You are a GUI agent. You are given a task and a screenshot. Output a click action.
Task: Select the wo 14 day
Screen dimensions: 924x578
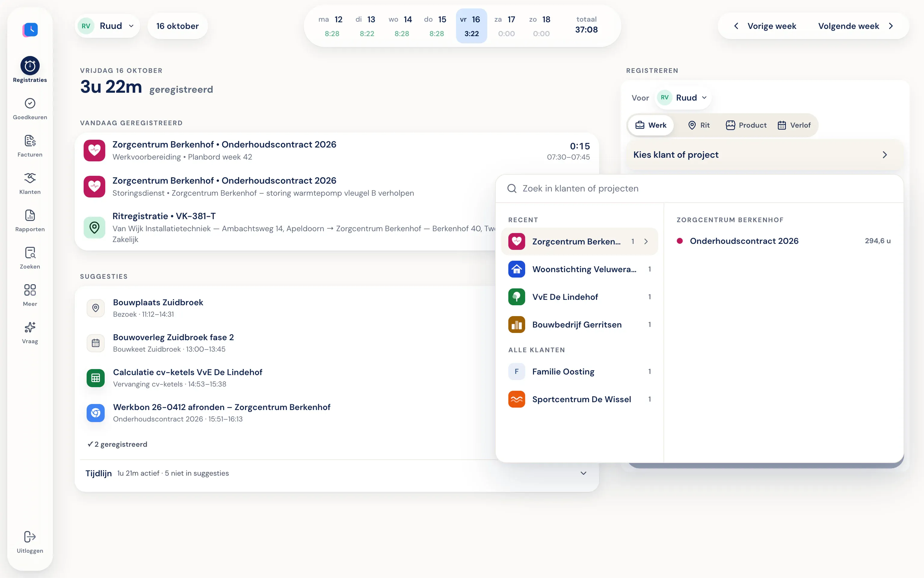click(x=401, y=26)
